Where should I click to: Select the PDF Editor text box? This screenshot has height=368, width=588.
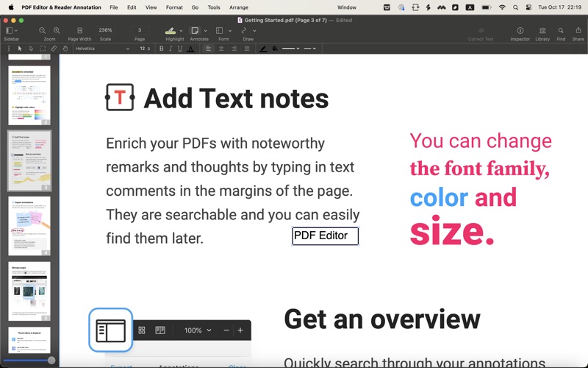[x=325, y=236]
